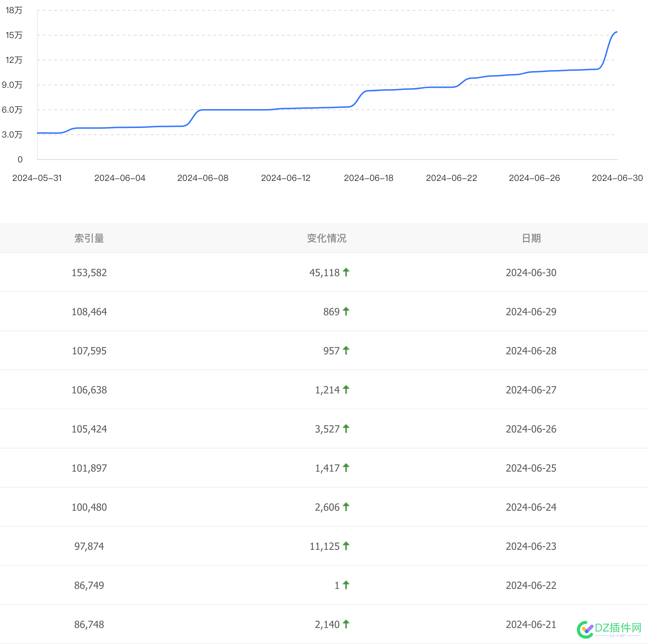
Task: Click the up arrow in the 2024-06-22 row
Action: pyautogui.click(x=346, y=585)
